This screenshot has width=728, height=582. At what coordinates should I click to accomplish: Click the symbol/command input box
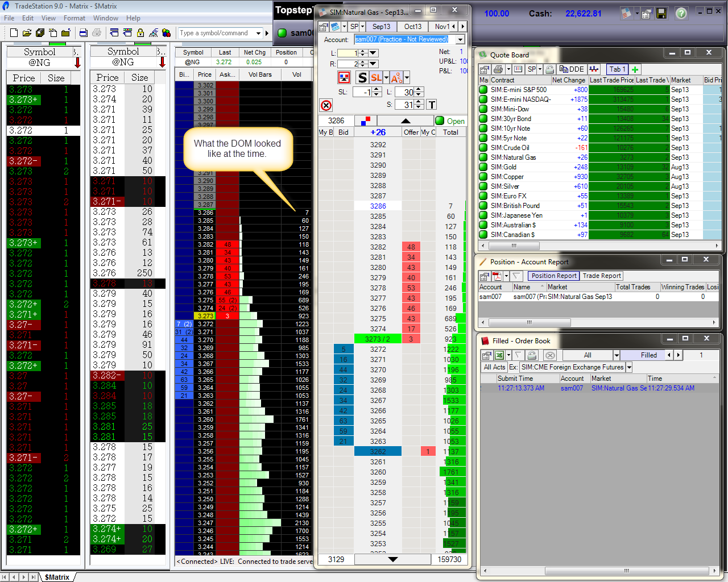[x=216, y=33]
